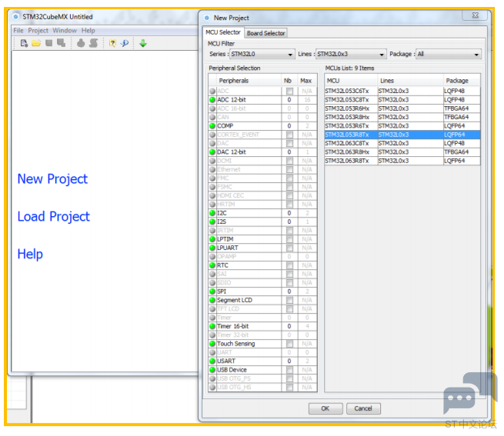The width and height of the screenshot is (504, 436).
Task: Click the green dot beside Timer 16-bit
Action: [212, 326]
